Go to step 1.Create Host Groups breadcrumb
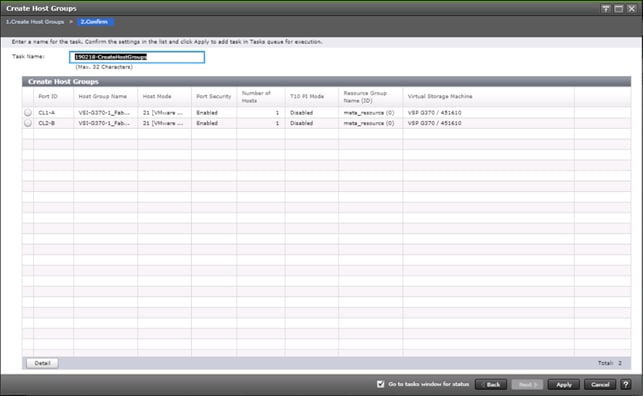This screenshot has height=396, width=643. pos(35,22)
